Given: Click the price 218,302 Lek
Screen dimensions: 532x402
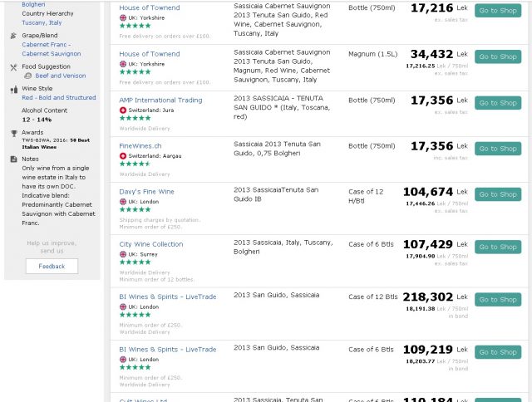Looking at the screenshot, I should coord(436,297).
